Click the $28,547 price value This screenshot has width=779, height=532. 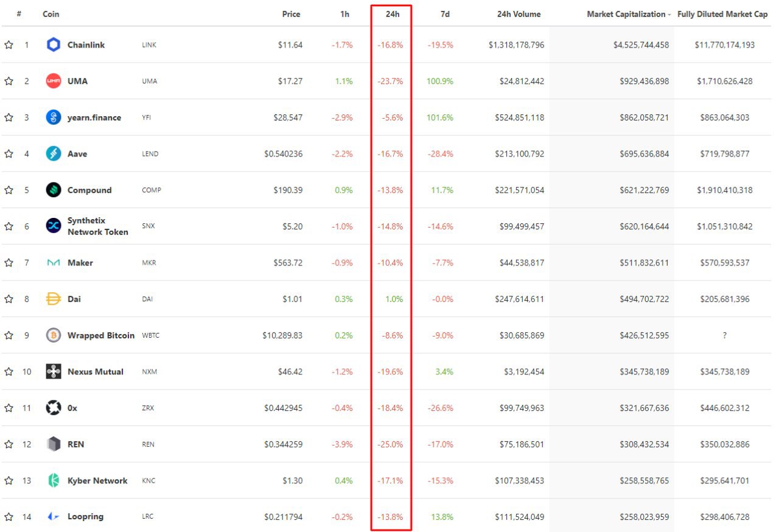(x=288, y=117)
